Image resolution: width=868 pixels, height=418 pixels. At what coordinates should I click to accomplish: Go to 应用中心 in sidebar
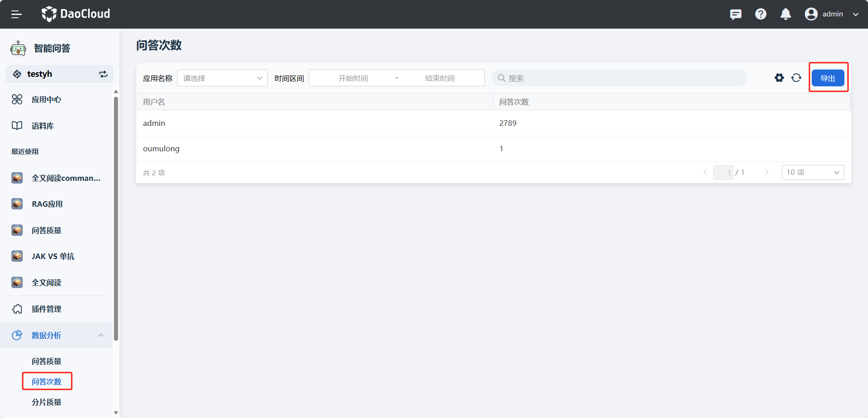pos(46,100)
